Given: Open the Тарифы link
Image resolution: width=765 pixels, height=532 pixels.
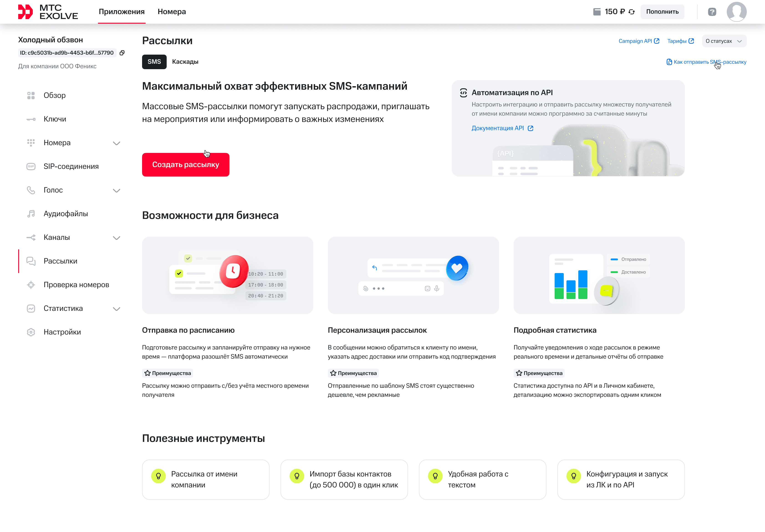Looking at the screenshot, I should pos(680,41).
